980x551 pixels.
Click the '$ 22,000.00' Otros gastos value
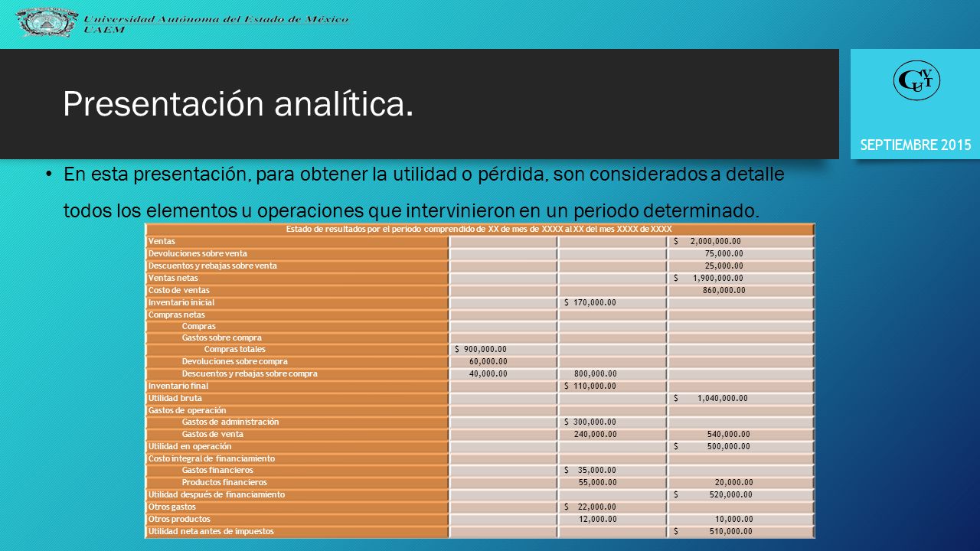590,507
